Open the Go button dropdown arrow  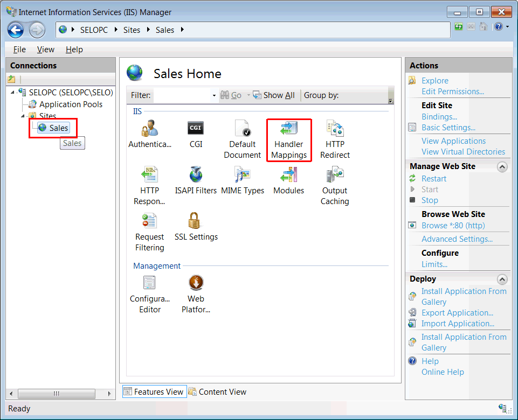(248, 95)
